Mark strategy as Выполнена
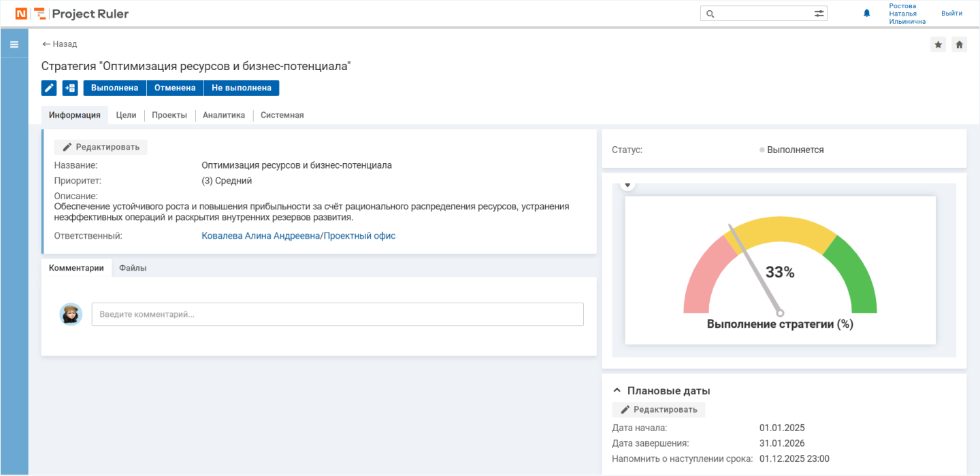The image size is (980, 476). 114,88
